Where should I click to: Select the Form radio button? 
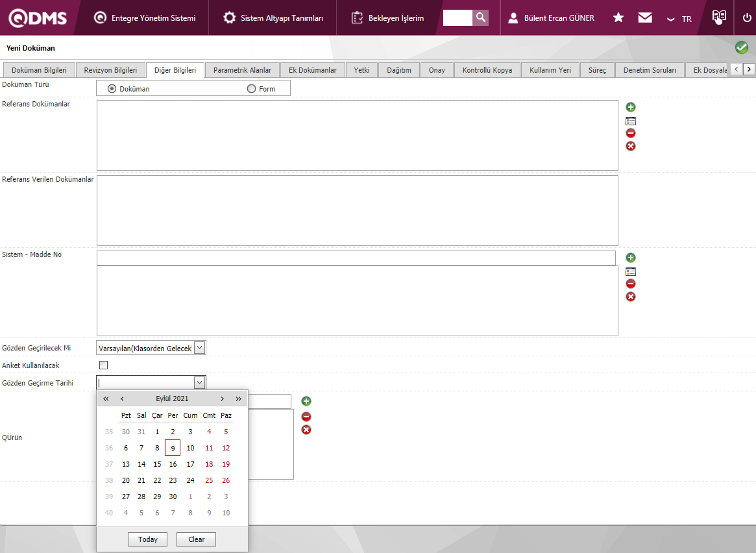pyautogui.click(x=251, y=89)
